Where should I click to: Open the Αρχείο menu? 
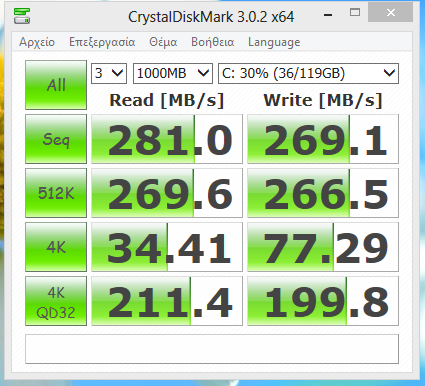click(x=37, y=42)
